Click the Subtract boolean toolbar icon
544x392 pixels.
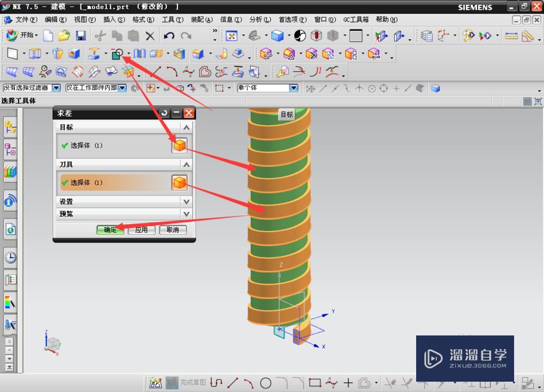click(x=117, y=54)
